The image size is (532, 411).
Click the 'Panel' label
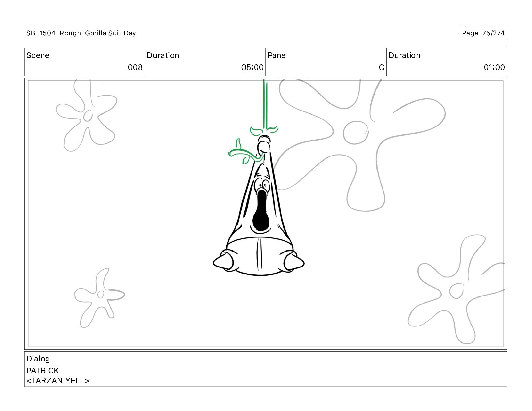coord(278,55)
